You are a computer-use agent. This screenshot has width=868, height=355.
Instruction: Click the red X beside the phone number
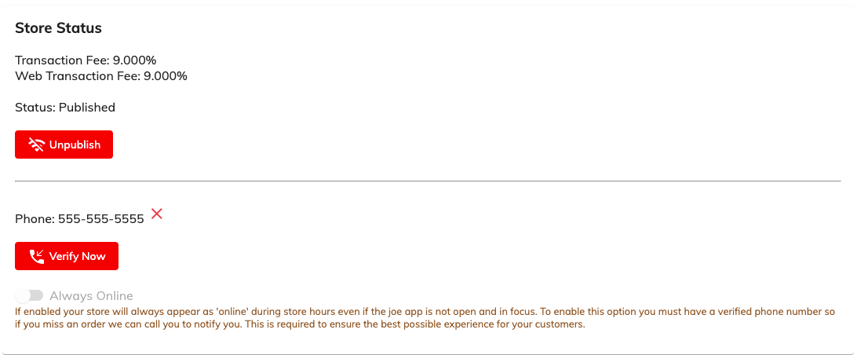coord(157,214)
